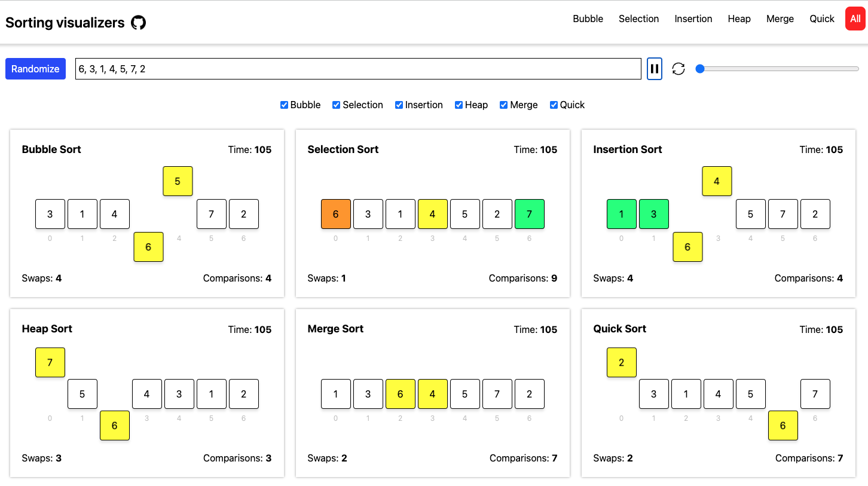Click the reset/refresh arrows icon
Image resolution: width=868 pixels, height=486 pixels.
(x=678, y=69)
